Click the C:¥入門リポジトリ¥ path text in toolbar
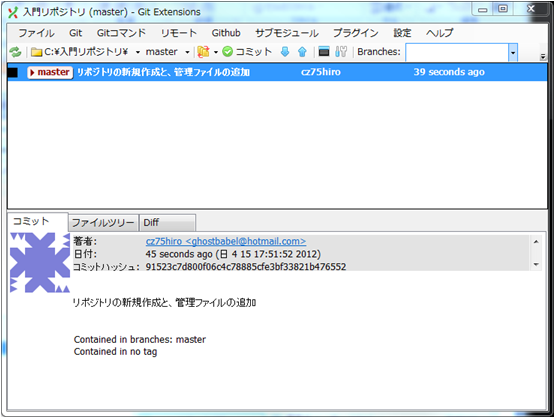Screen dimensions: 555x418 [x=86, y=52]
